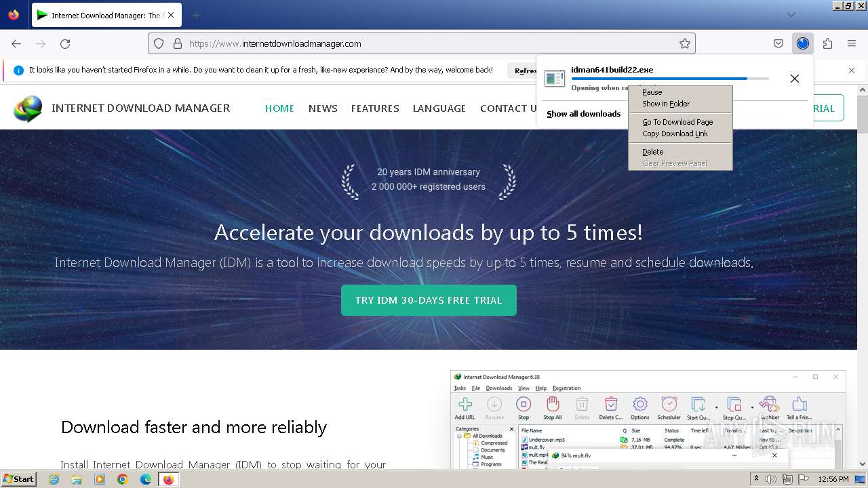868x488 pixels.
Task: Open Firefox View icon
Action: 14,15
